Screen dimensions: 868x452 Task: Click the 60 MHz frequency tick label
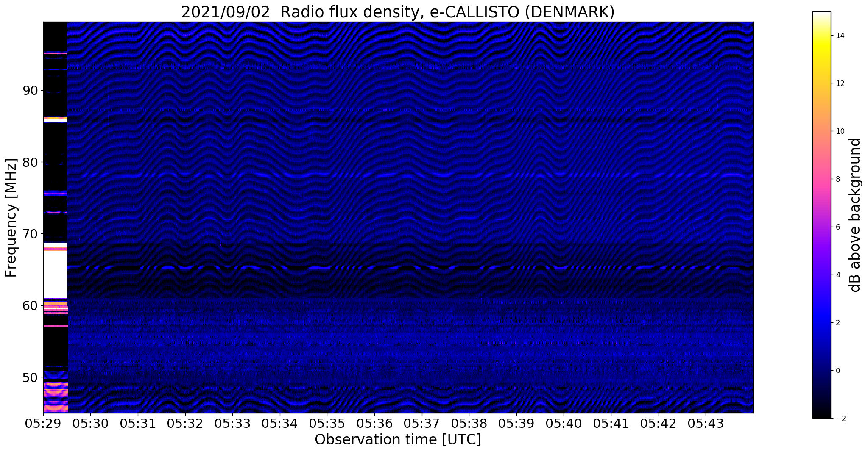pos(31,305)
